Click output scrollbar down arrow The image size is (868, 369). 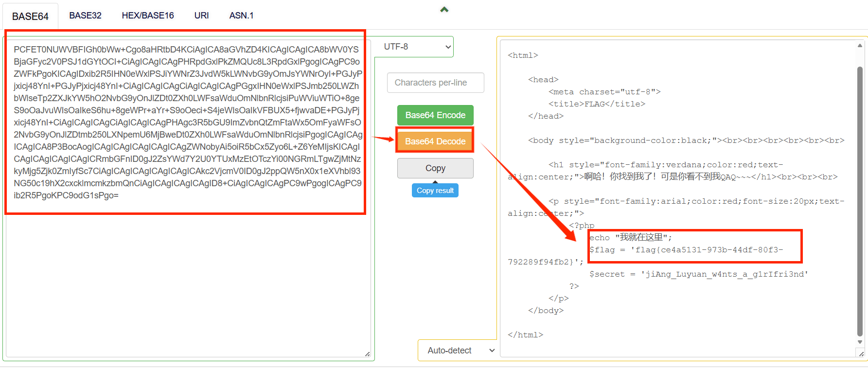click(x=860, y=342)
